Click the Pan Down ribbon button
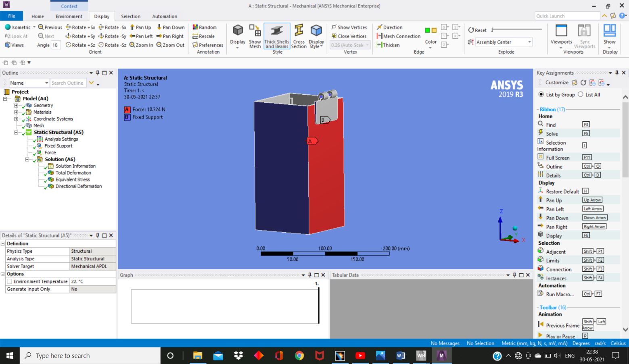 pyautogui.click(x=170, y=27)
